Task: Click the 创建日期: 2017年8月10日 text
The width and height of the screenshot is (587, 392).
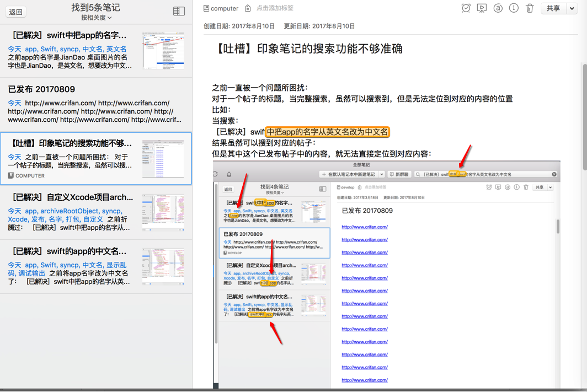Action: (239, 26)
